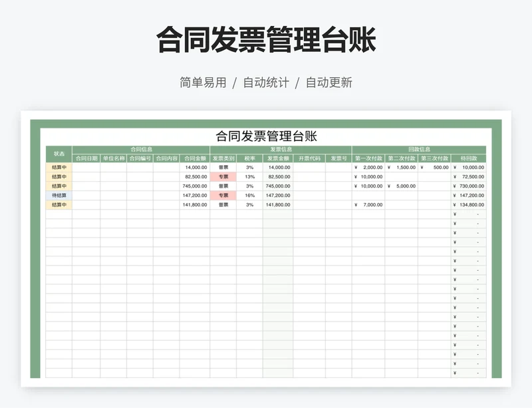Select 待回款 cell ¥ 10,000.00 in the first row
Screen dimensions: 532x408
[x=469, y=168]
